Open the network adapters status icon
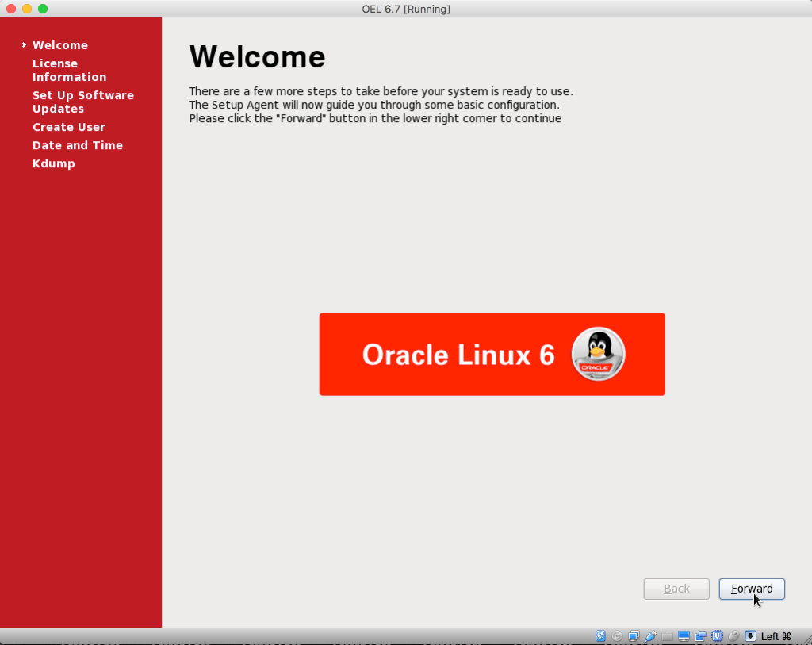 click(634, 635)
